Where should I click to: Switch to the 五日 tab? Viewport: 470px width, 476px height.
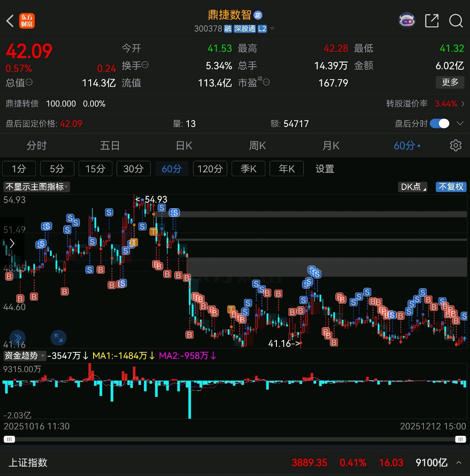[x=110, y=145]
